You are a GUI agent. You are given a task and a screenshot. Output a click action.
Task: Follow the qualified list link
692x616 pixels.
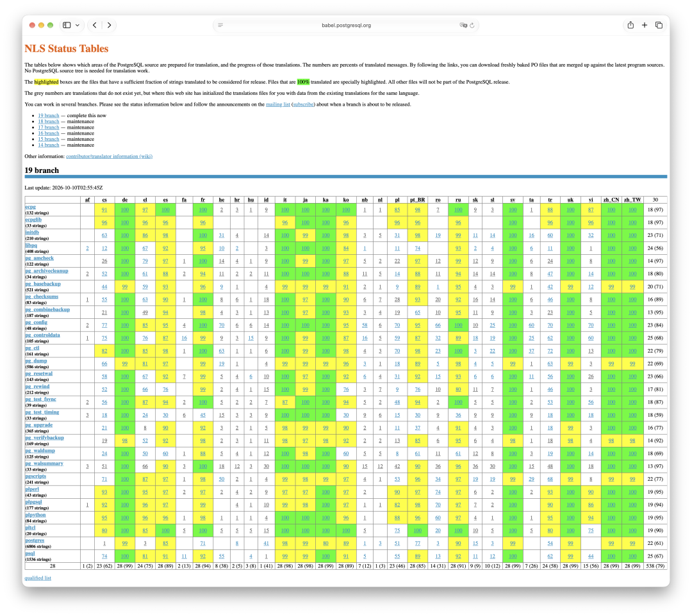38,578
